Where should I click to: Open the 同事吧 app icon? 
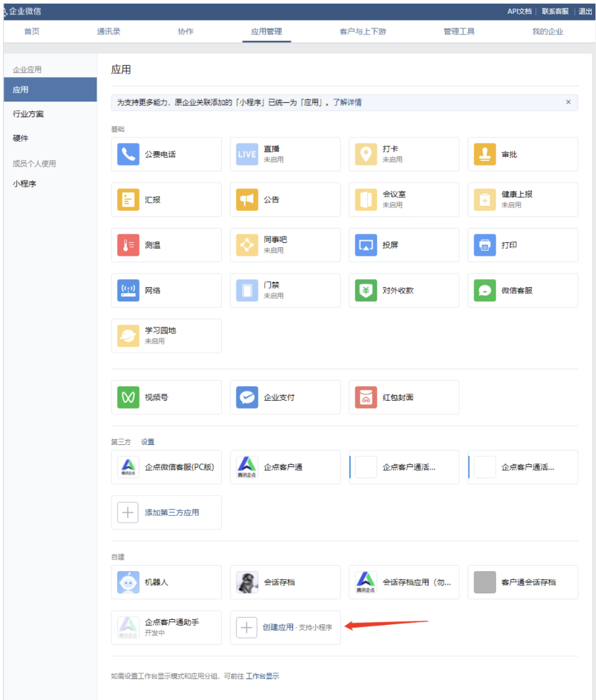[x=247, y=245]
